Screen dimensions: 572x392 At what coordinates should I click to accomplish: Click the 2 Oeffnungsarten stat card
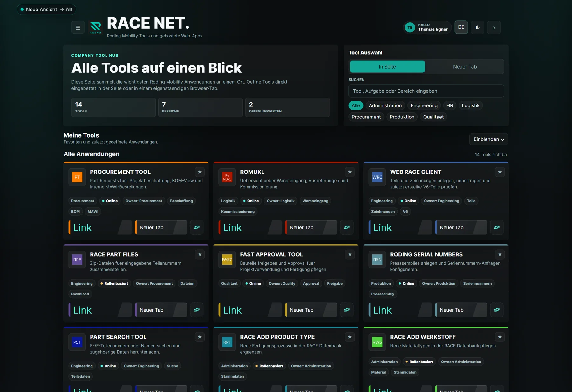[287, 107]
